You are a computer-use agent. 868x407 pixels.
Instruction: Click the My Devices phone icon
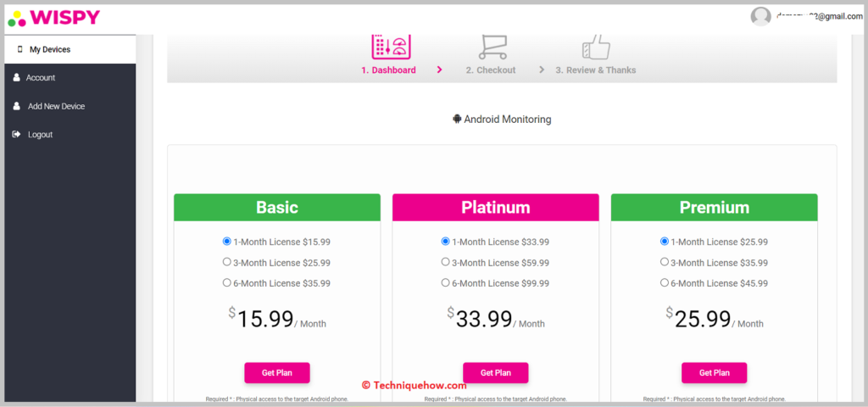tap(20, 49)
